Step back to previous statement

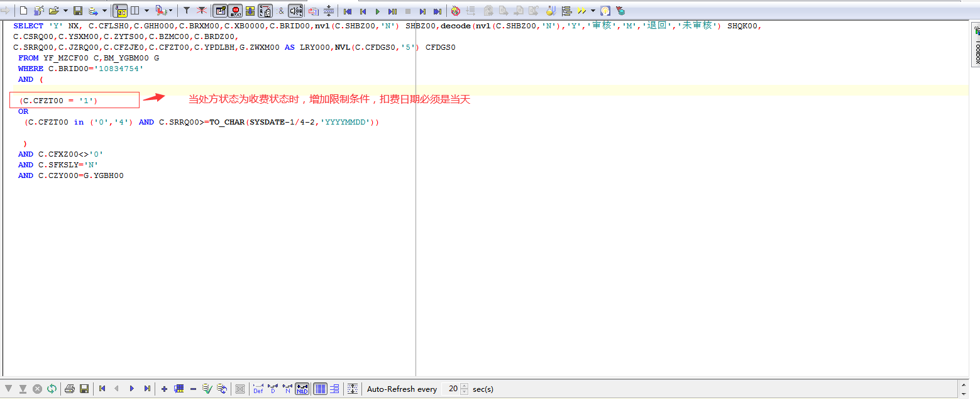click(x=363, y=11)
